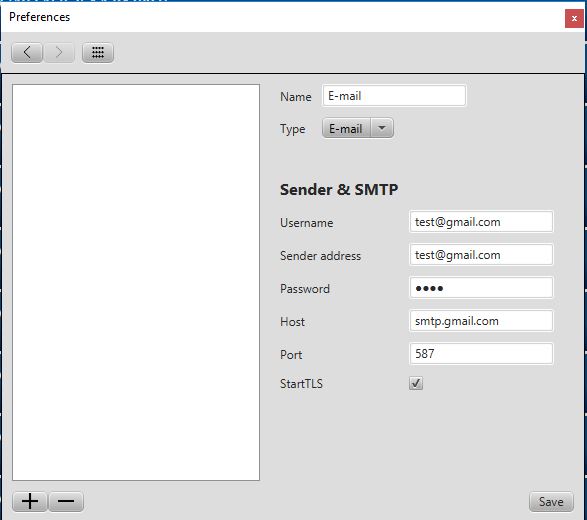Click the Preferences window title bar

tap(281, 17)
